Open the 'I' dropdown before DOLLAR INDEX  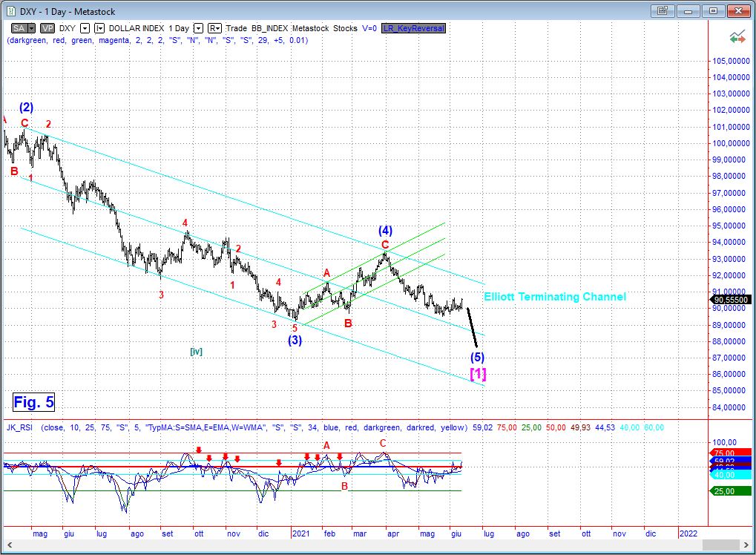99,27
